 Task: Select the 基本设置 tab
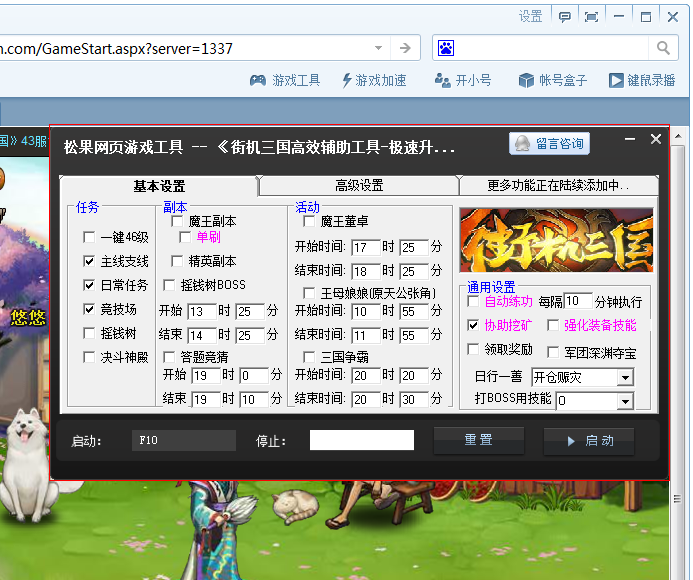159,186
